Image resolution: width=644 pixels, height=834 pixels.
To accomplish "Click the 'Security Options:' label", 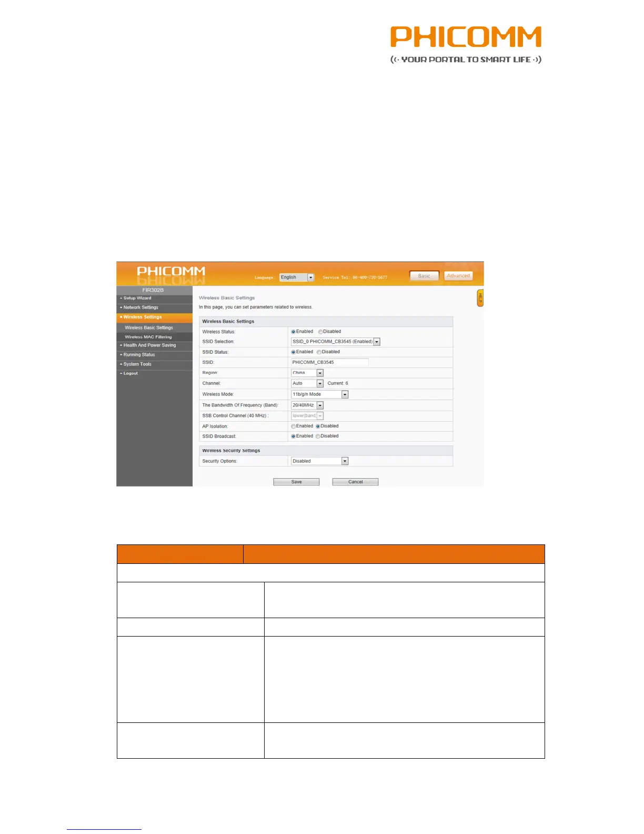I will pos(219,461).
